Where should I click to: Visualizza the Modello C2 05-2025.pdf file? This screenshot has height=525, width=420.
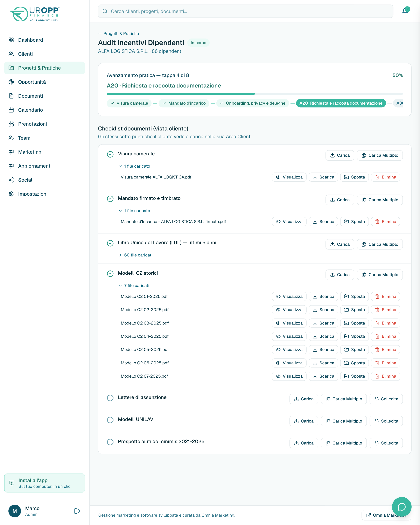point(289,349)
